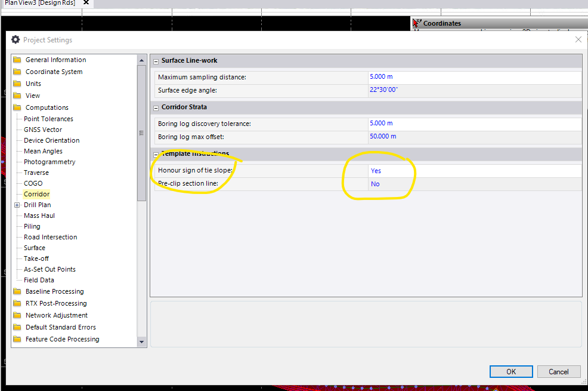This screenshot has height=391, width=588.
Task: Open Mass Haul settings
Action: pos(39,215)
